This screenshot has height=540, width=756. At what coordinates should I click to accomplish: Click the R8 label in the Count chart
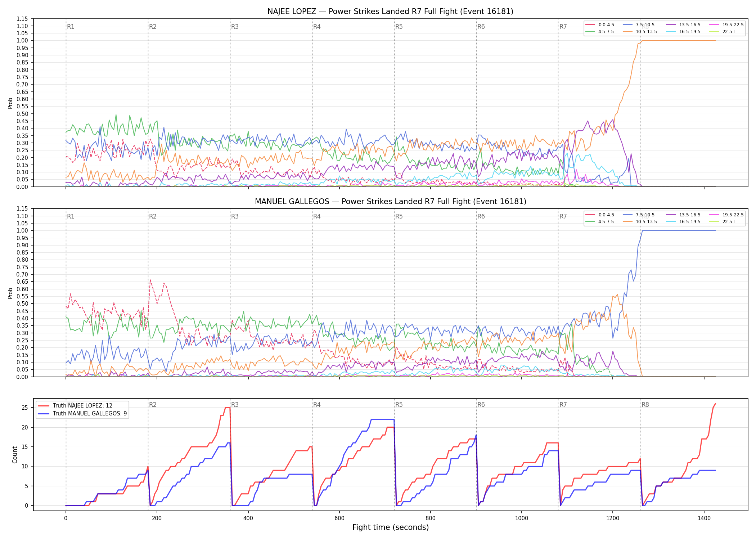(645, 405)
